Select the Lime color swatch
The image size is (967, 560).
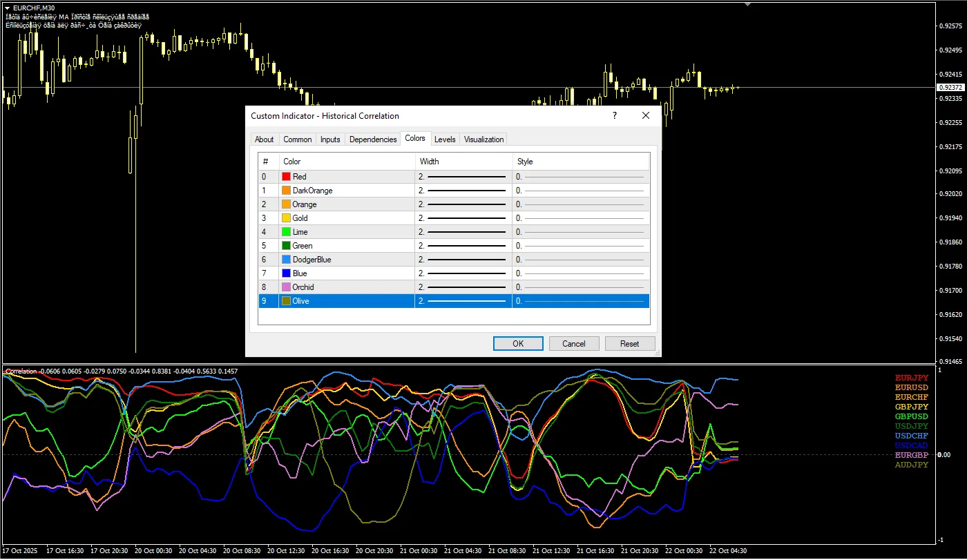287,232
